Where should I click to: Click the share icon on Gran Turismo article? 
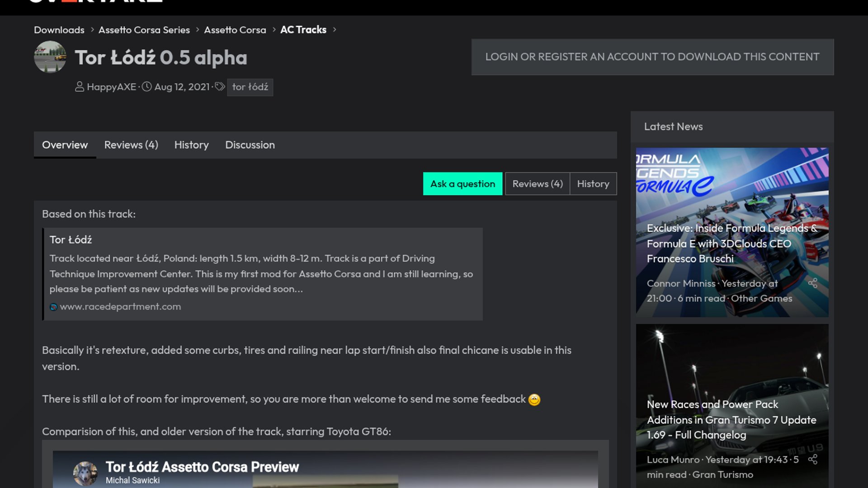[x=812, y=460]
